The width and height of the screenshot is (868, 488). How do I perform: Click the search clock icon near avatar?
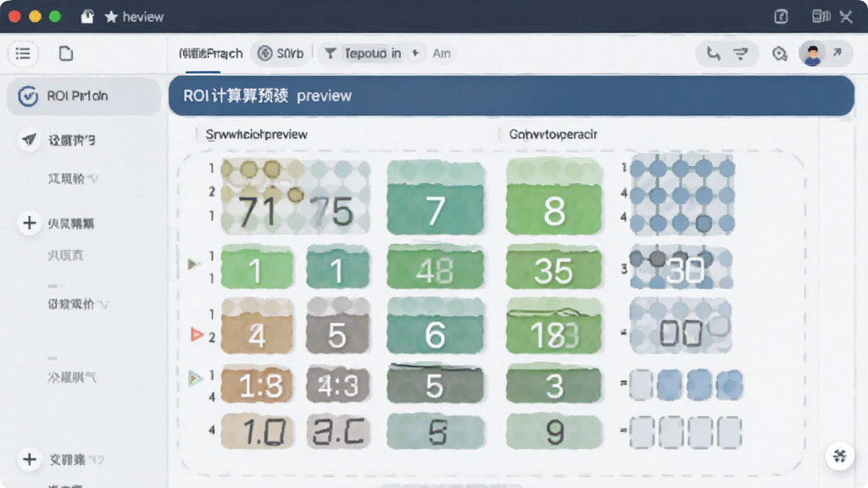[780, 53]
